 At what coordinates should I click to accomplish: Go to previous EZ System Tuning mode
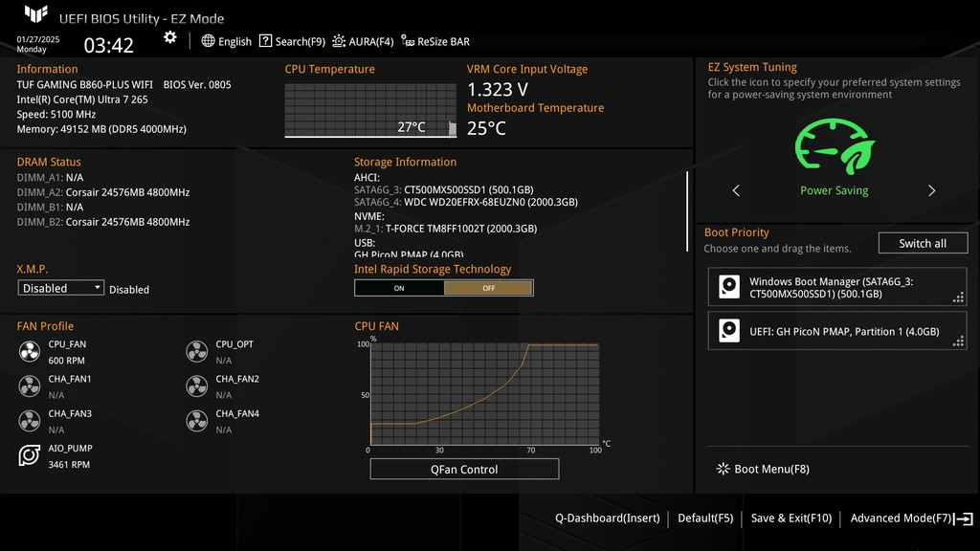(736, 190)
